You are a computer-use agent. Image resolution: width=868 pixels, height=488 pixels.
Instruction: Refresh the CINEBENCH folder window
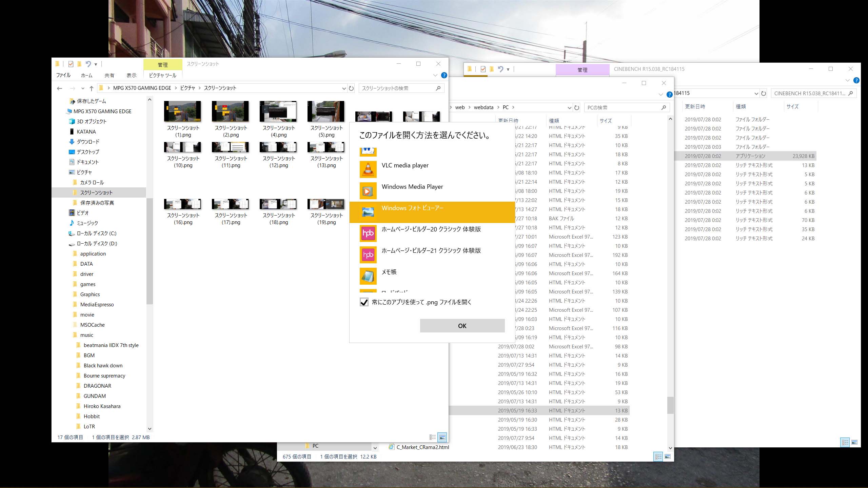(x=764, y=94)
